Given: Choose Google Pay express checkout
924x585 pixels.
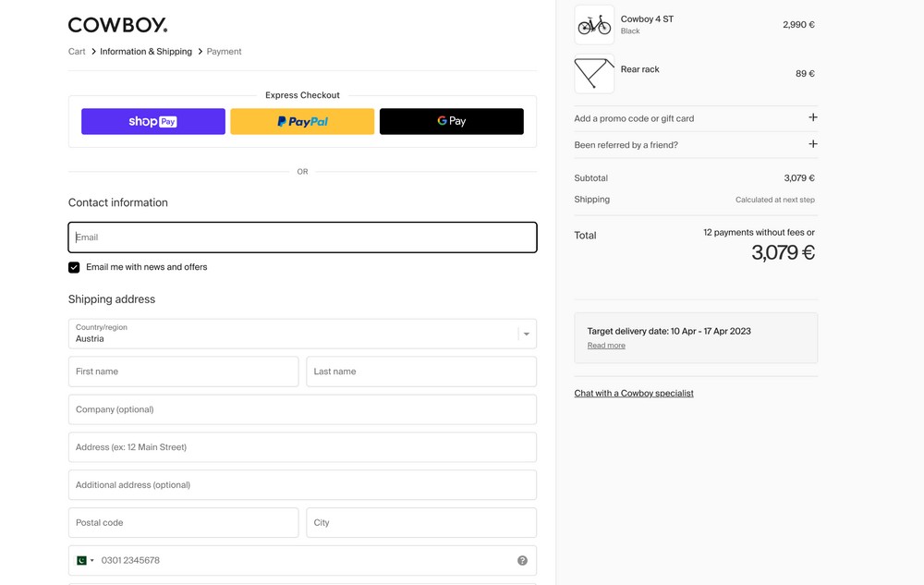Looking at the screenshot, I should coord(451,121).
